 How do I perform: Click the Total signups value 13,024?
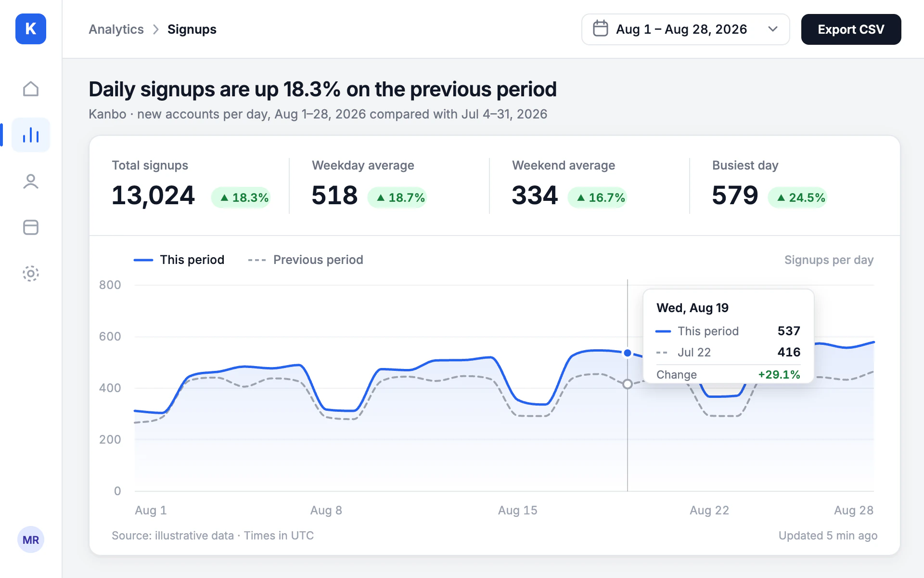153,195
